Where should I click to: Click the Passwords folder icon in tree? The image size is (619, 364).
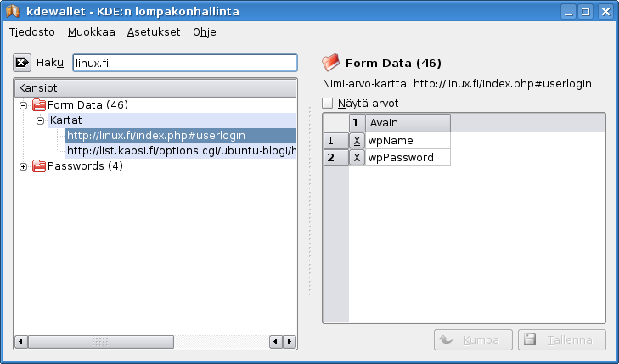pos(38,166)
